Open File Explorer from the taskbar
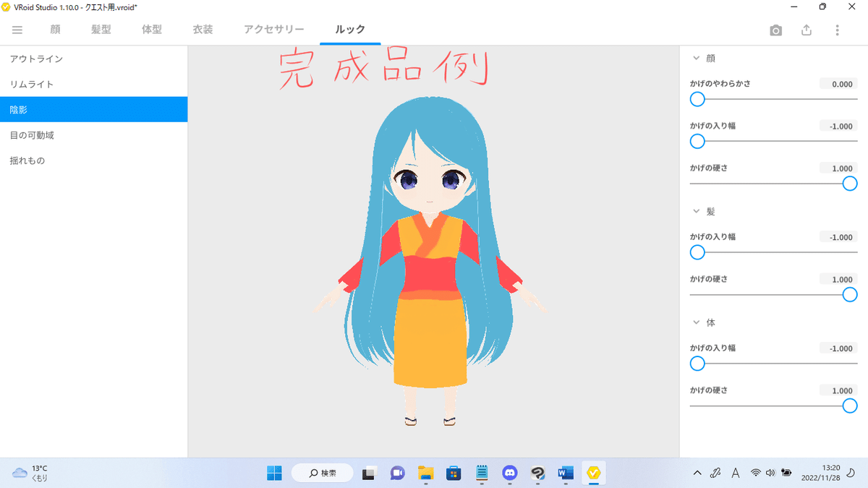 click(425, 474)
